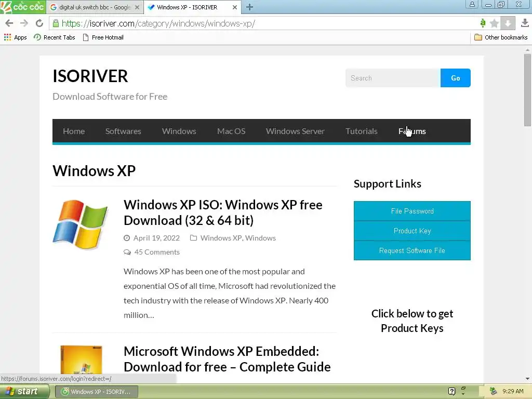Close the Google search tab
Viewport: 532px width, 399px height.
point(137,7)
